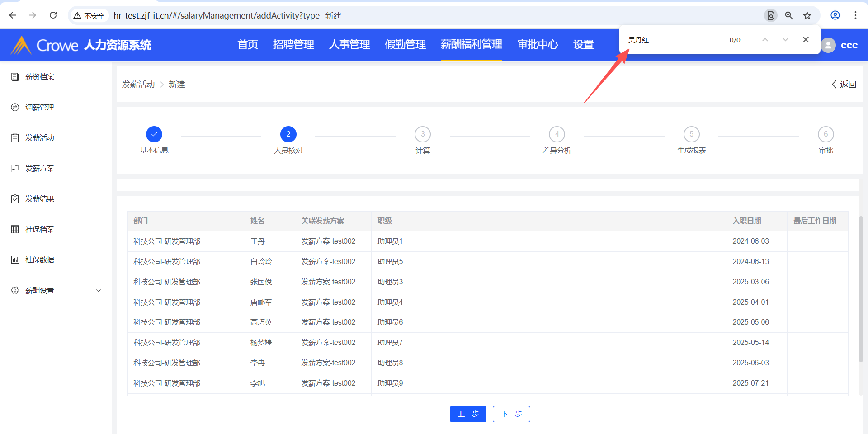The height and width of the screenshot is (434, 868).
Task: Jump to the next find result arrow
Action: (785, 40)
